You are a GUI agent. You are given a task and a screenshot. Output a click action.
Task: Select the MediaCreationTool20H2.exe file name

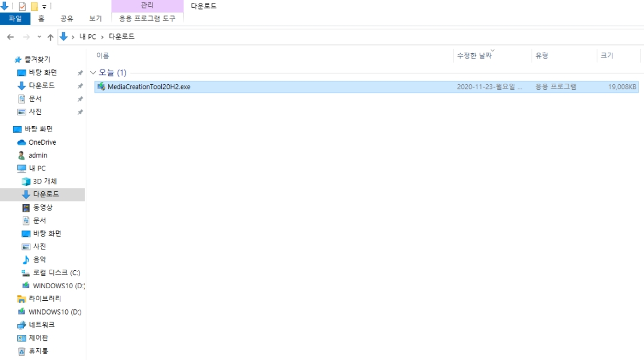coord(149,87)
